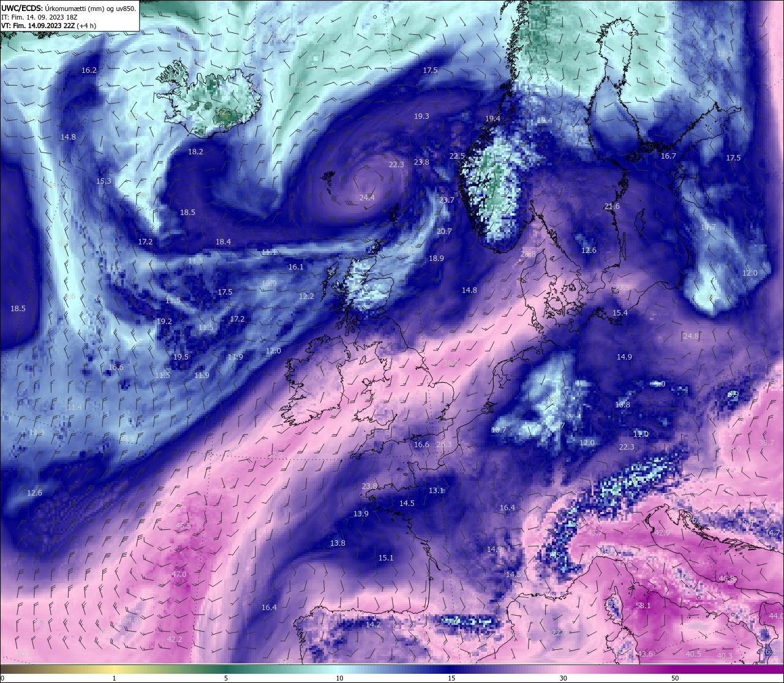Click the color scale label '1'
The height and width of the screenshot is (683, 784).
[115, 678]
